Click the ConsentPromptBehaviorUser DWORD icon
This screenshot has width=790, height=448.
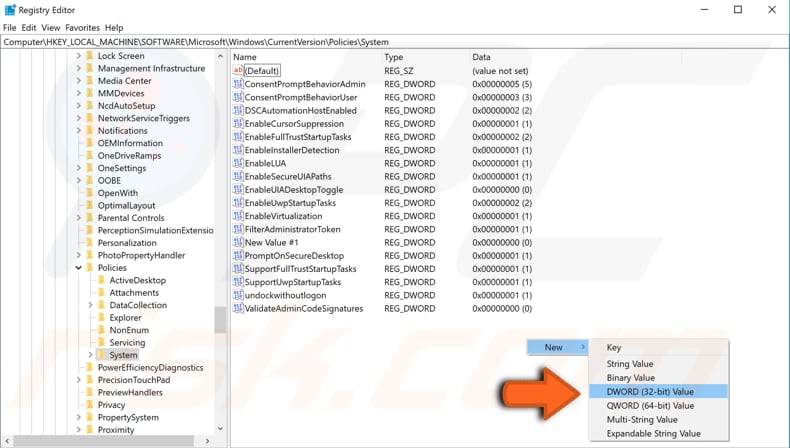238,97
